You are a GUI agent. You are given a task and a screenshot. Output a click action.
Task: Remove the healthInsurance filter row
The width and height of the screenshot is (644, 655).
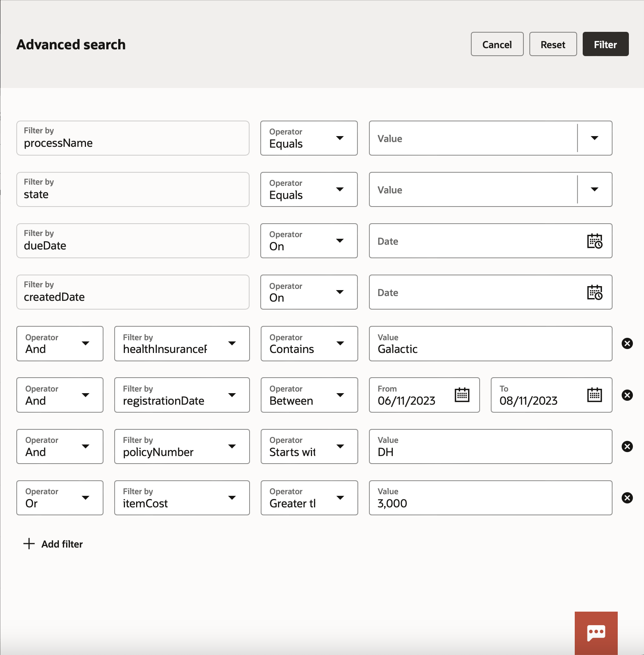tap(627, 344)
